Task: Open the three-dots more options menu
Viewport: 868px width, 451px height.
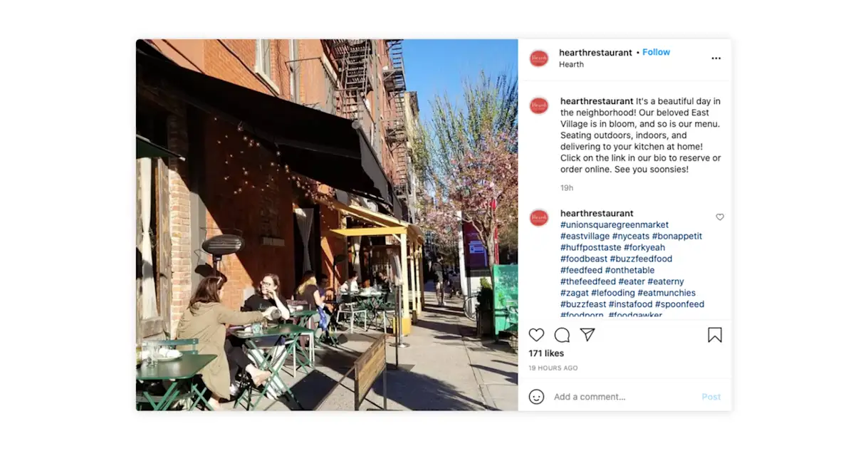Action: [x=716, y=58]
